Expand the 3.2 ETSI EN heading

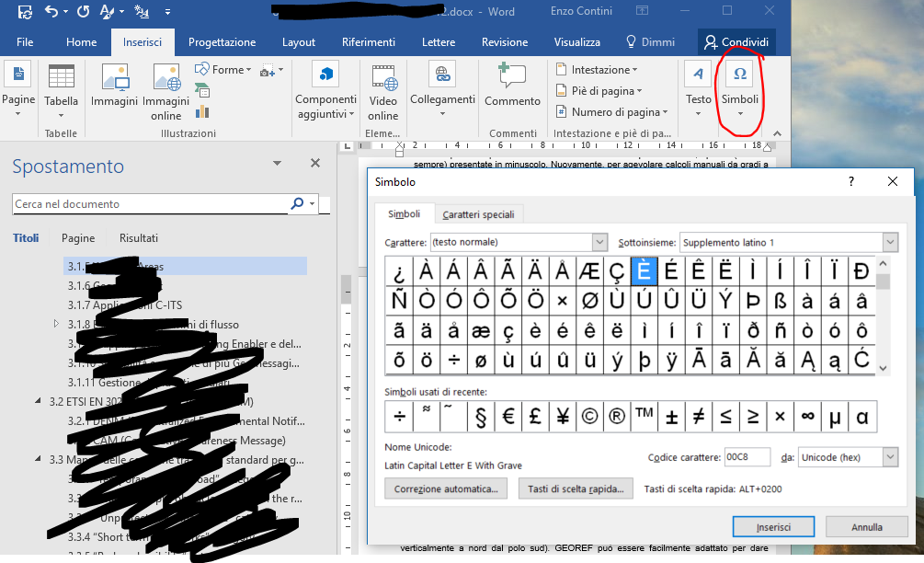click(38, 401)
